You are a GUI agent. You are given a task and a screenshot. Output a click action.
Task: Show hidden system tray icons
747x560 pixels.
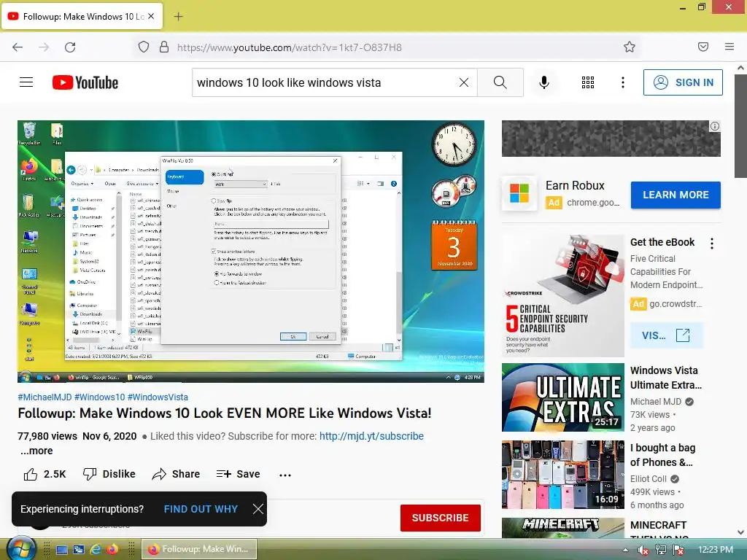(625, 550)
